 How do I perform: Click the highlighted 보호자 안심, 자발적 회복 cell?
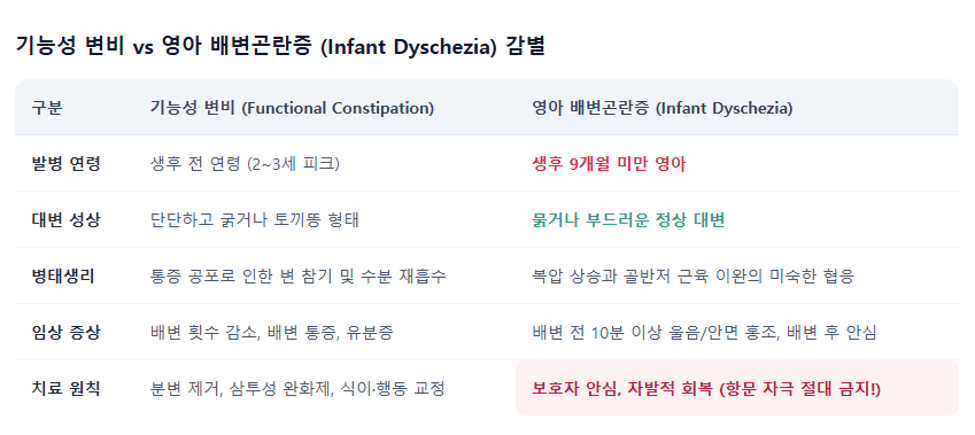tap(737, 387)
